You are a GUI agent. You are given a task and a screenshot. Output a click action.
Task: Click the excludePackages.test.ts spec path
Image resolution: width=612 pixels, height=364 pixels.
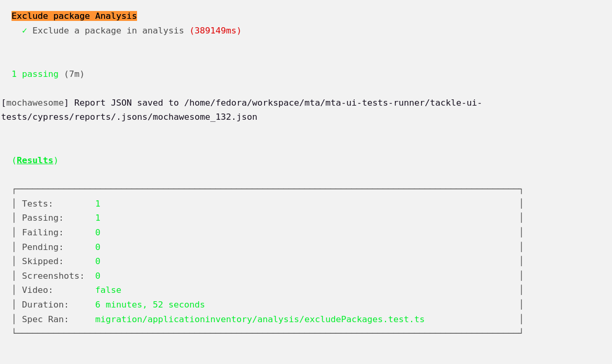pos(260,320)
